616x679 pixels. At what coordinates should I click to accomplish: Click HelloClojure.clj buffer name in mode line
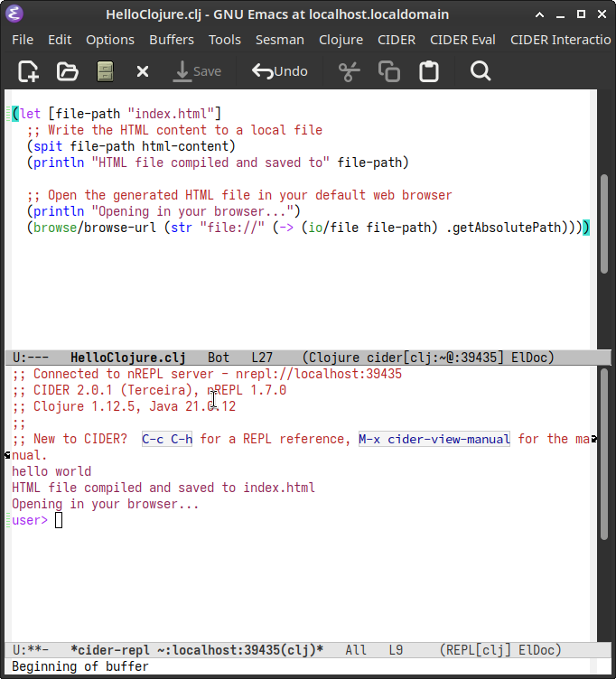[128, 358]
